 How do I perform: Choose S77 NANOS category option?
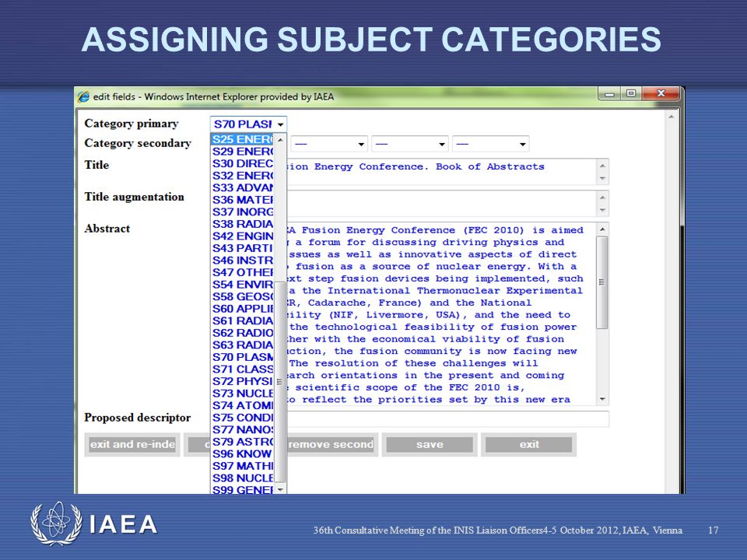(243, 430)
